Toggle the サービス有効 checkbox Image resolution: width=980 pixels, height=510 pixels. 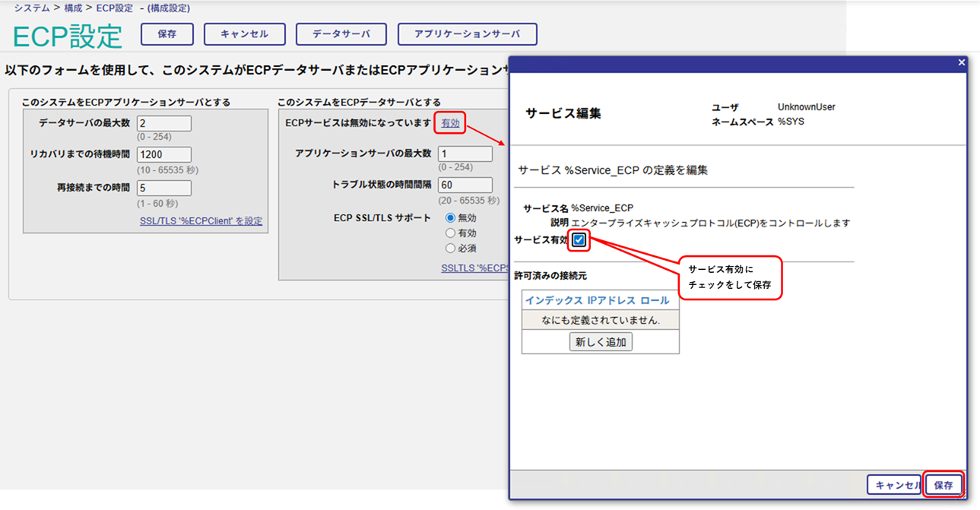(579, 240)
